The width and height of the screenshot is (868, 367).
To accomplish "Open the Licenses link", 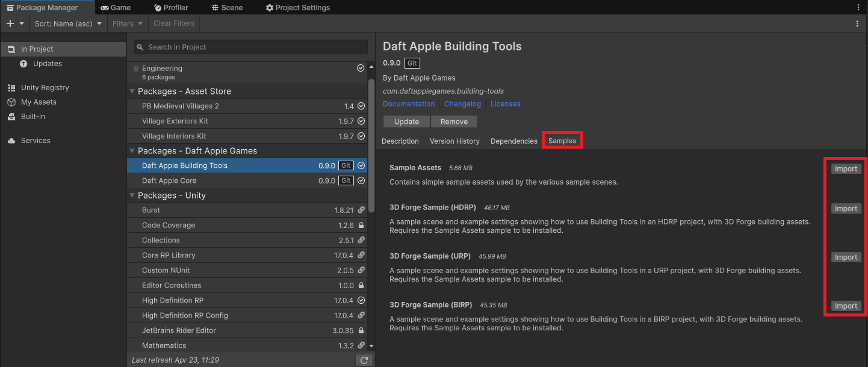I will (x=506, y=103).
